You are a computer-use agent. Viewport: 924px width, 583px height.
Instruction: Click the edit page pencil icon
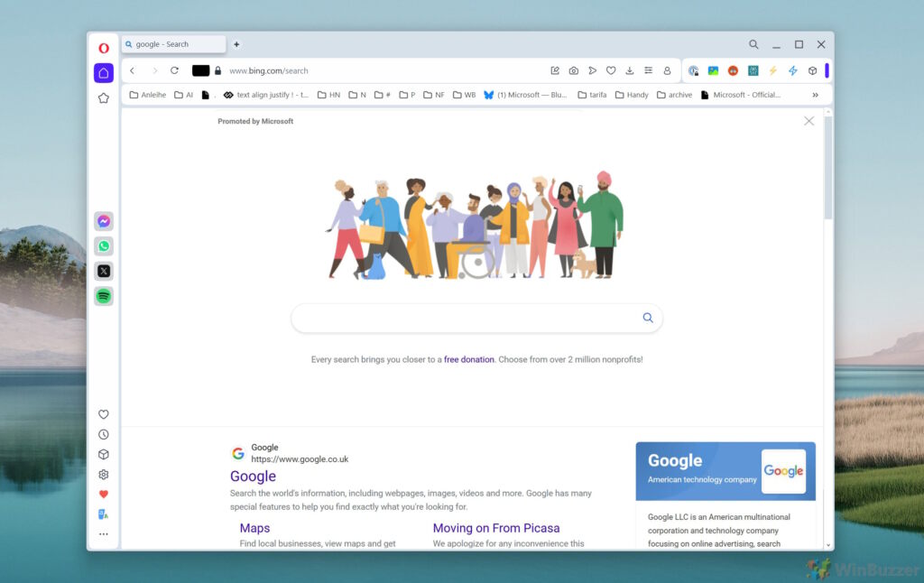[555, 70]
